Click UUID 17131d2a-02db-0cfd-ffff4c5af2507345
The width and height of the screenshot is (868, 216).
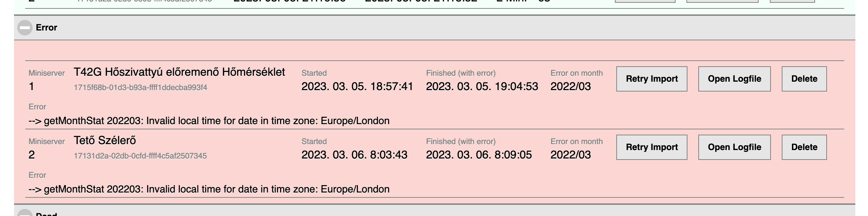pyautogui.click(x=140, y=156)
